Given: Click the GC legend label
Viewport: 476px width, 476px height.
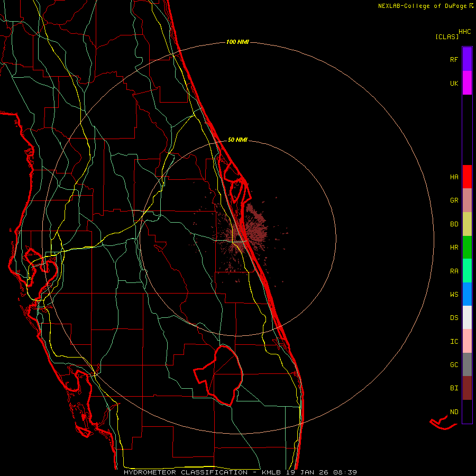Looking at the screenshot, I should [x=454, y=365].
